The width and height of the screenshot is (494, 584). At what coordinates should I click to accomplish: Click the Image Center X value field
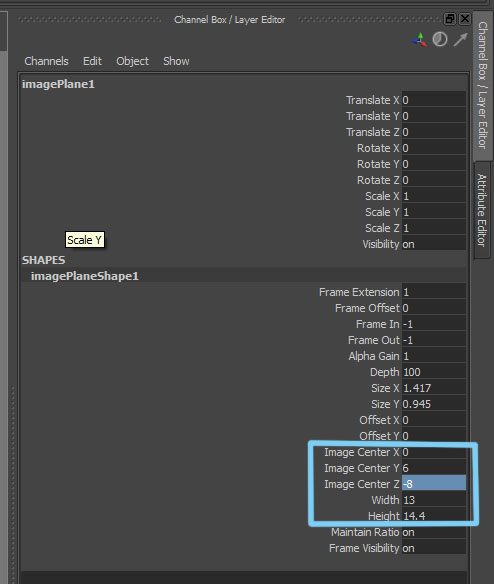coord(434,452)
